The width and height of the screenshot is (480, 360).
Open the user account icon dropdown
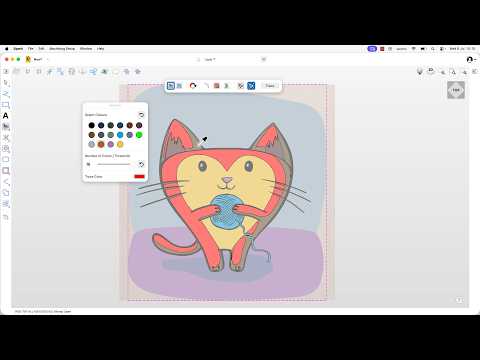tap(471, 60)
